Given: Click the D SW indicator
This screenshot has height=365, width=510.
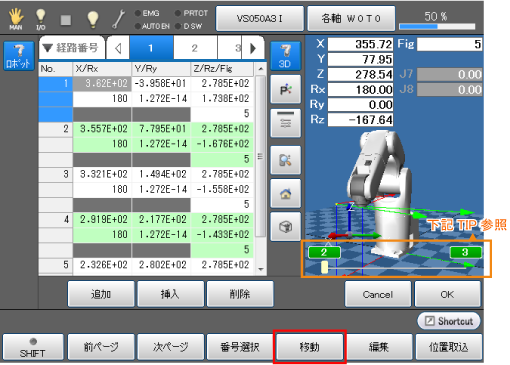Looking at the screenshot, I should coord(189,26).
